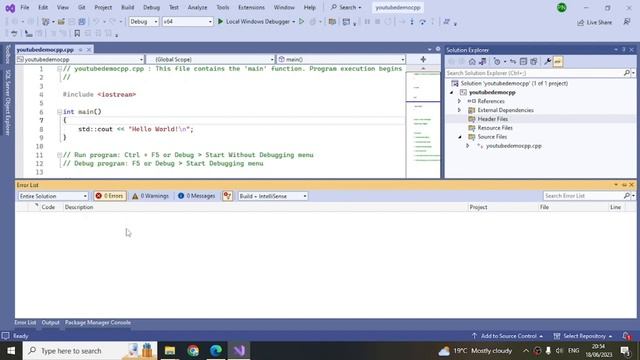This screenshot has width=640, height=360.
Task: Switch views icon in Solution Explorer toolbar
Action: pos(483,62)
